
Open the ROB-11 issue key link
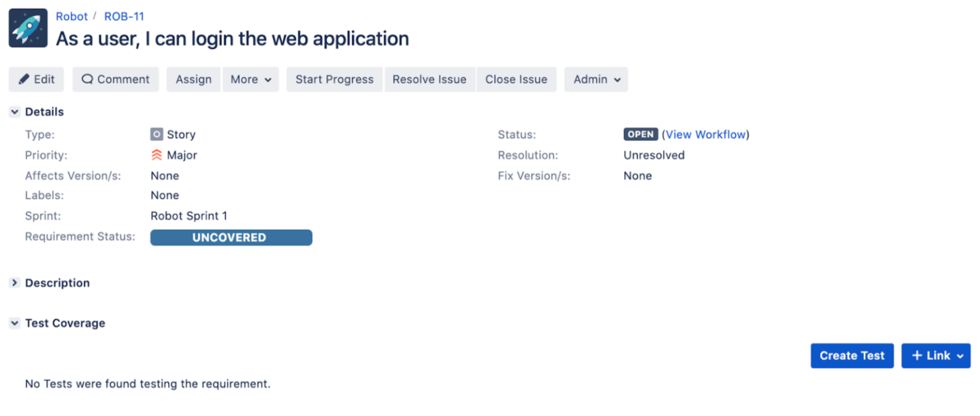tap(124, 17)
